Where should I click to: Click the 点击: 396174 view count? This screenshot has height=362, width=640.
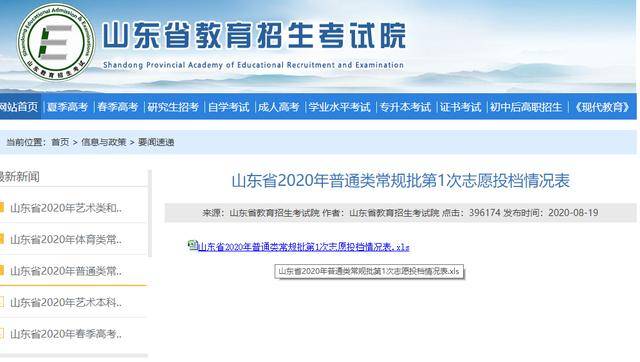click(471, 213)
